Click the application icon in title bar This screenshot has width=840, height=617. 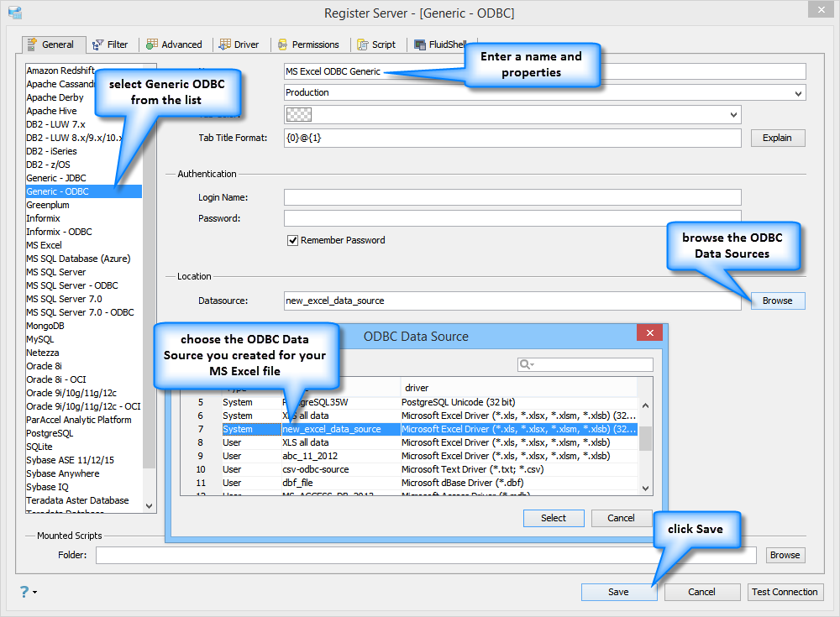pos(15,13)
